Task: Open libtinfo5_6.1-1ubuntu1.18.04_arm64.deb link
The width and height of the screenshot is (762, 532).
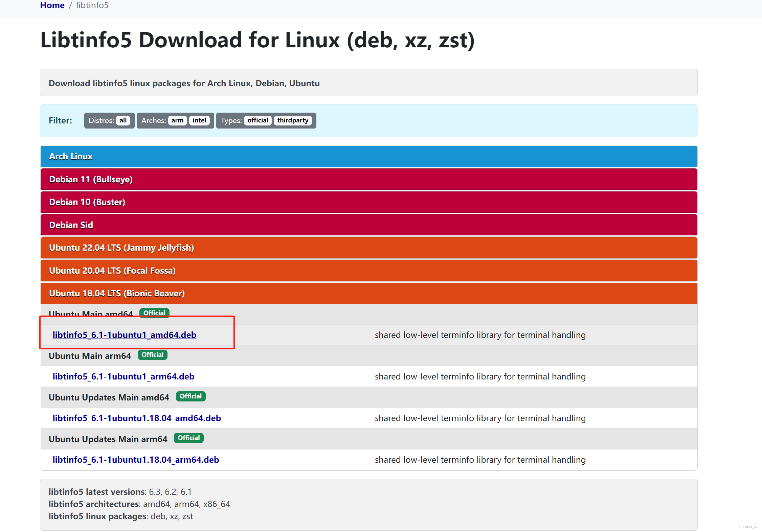Action: [136, 460]
